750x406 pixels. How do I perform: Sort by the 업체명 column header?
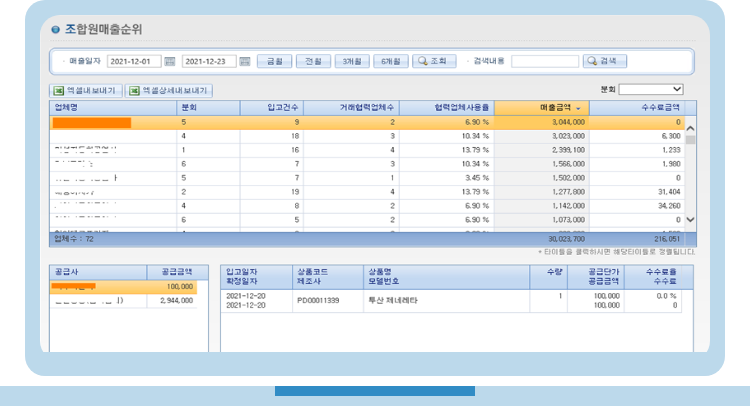tap(113, 108)
